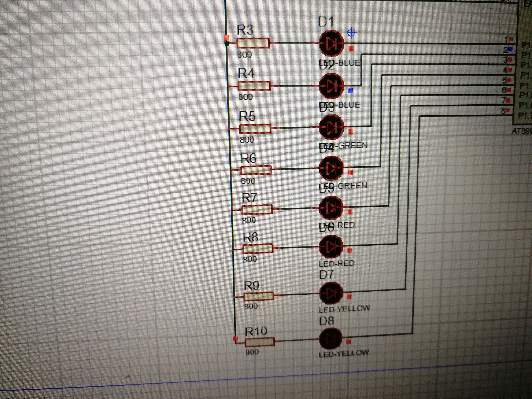Click the D6 LED-RED diode
The width and height of the screenshot is (532, 399).
pyautogui.click(x=331, y=247)
